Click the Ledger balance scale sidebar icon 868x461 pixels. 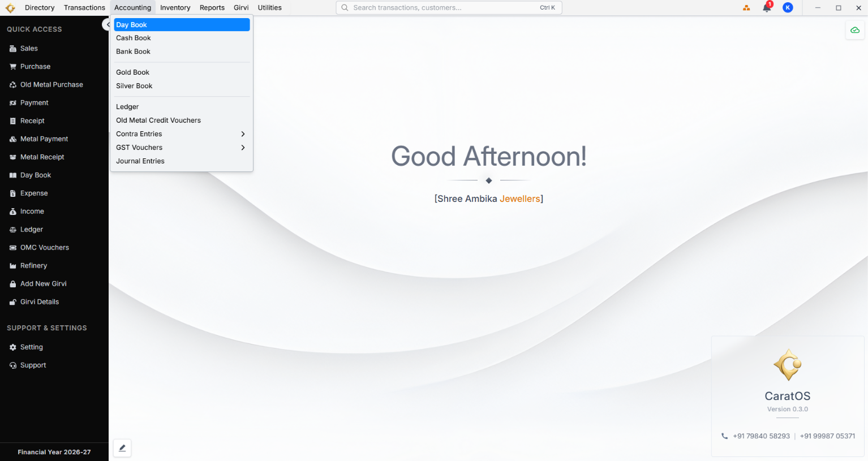13,230
